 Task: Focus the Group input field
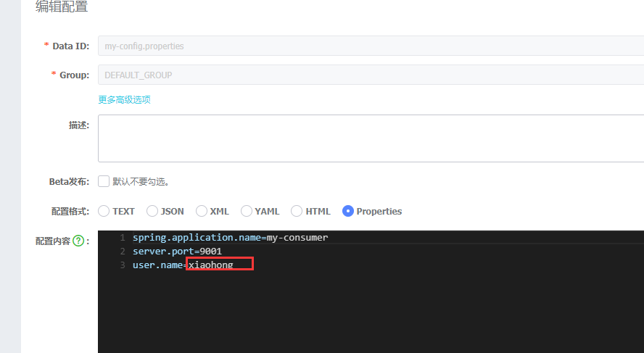pos(371,75)
